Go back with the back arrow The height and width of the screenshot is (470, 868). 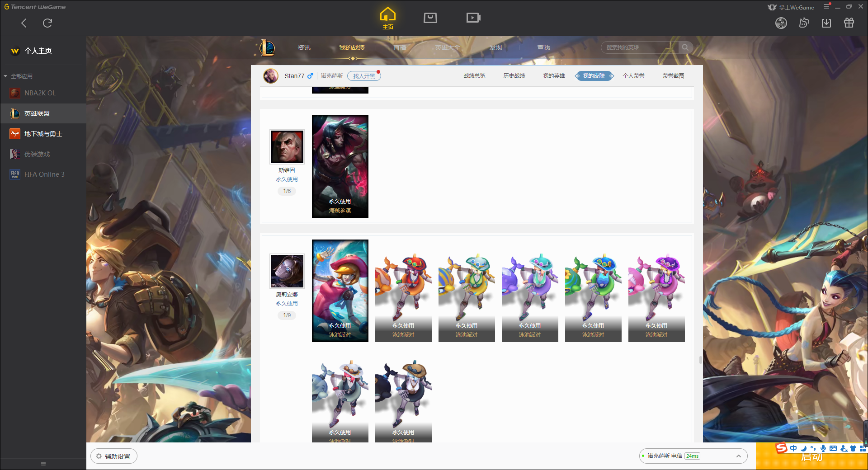(24, 23)
